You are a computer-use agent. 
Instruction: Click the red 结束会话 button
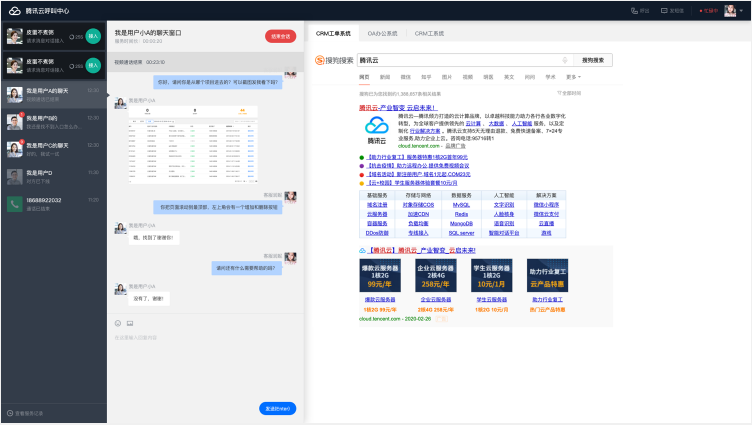(281, 36)
